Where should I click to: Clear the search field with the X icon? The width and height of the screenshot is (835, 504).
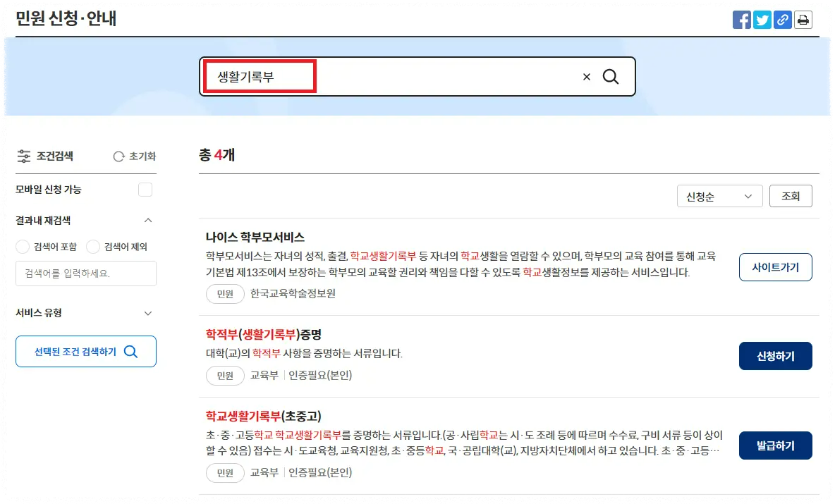(x=586, y=77)
